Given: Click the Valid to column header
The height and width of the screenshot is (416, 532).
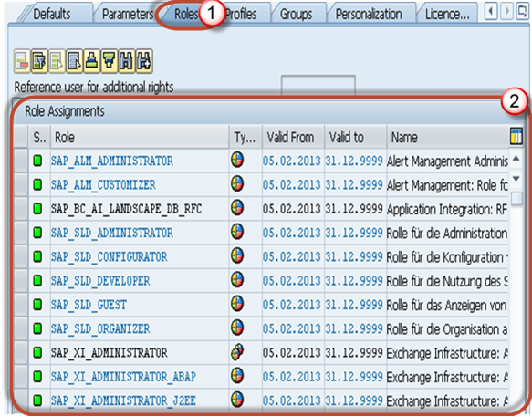Looking at the screenshot, I should (355, 137).
